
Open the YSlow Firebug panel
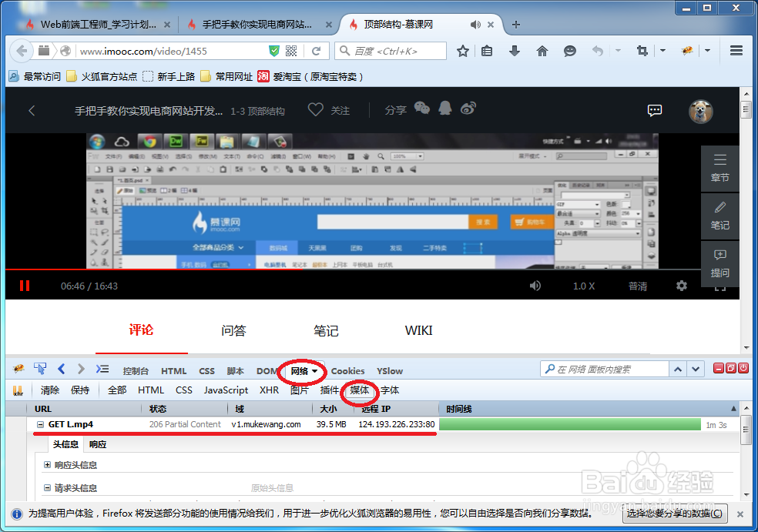tap(390, 371)
